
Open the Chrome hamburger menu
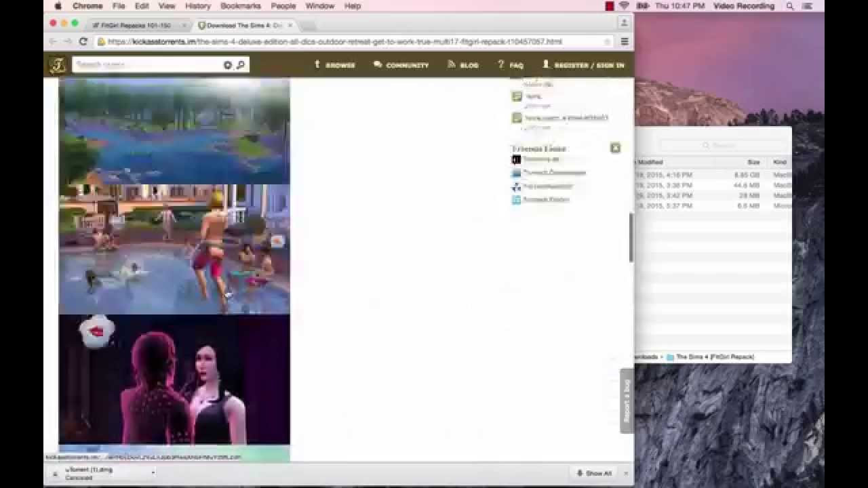pyautogui.click(x=625, y=41)
